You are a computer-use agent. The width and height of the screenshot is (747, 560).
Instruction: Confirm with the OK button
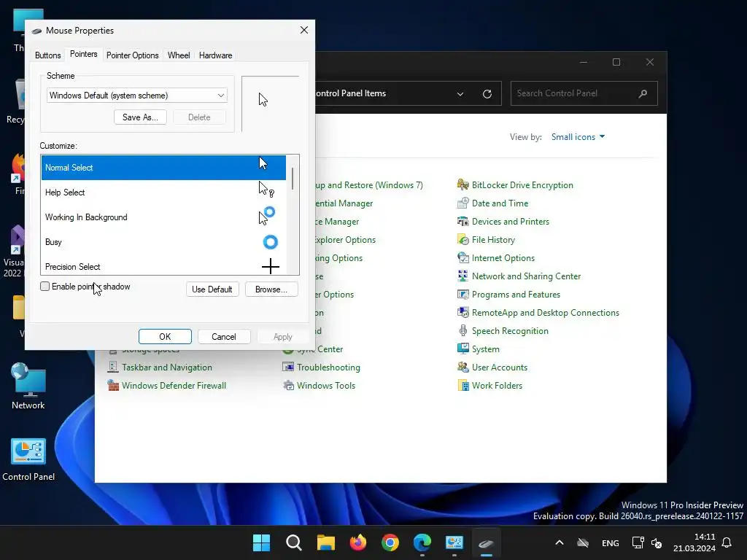click(165, 337)
